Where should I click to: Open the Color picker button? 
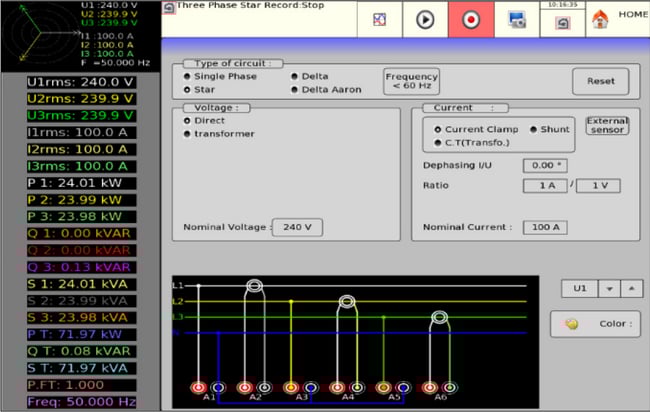[595, 324]
